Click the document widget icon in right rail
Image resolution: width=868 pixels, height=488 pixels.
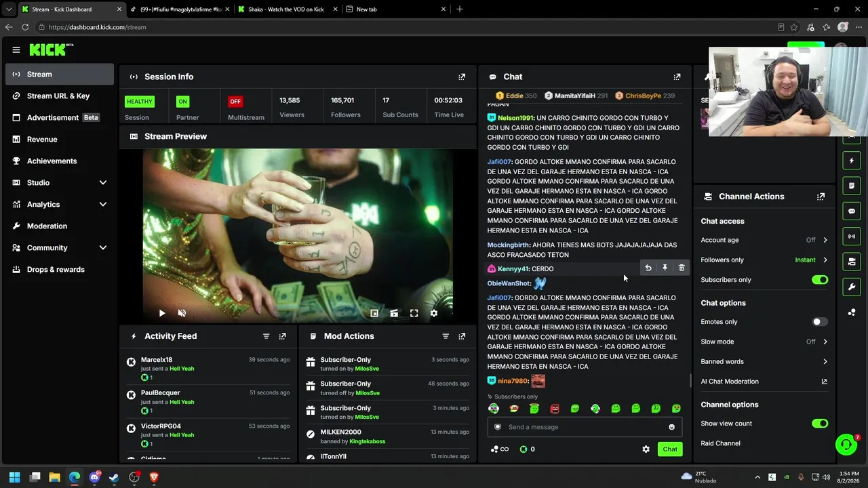(x=852, y=186)
